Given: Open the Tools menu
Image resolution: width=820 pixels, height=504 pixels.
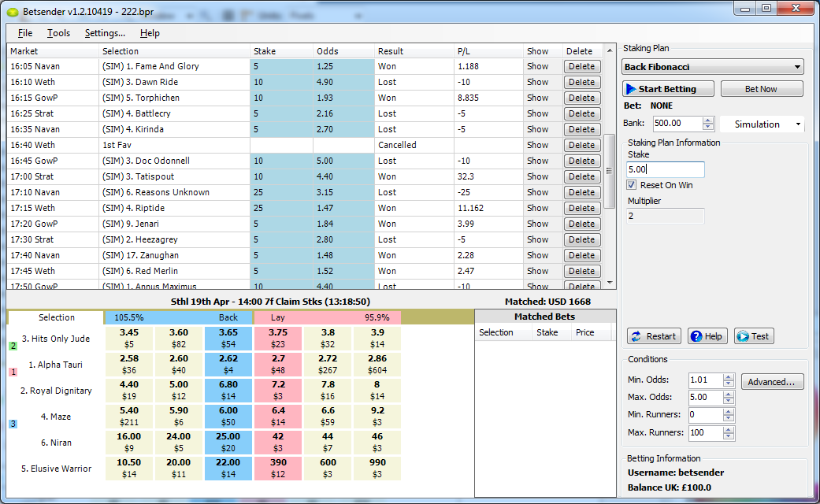Looking at the screenshot, I should coord(58,33).
